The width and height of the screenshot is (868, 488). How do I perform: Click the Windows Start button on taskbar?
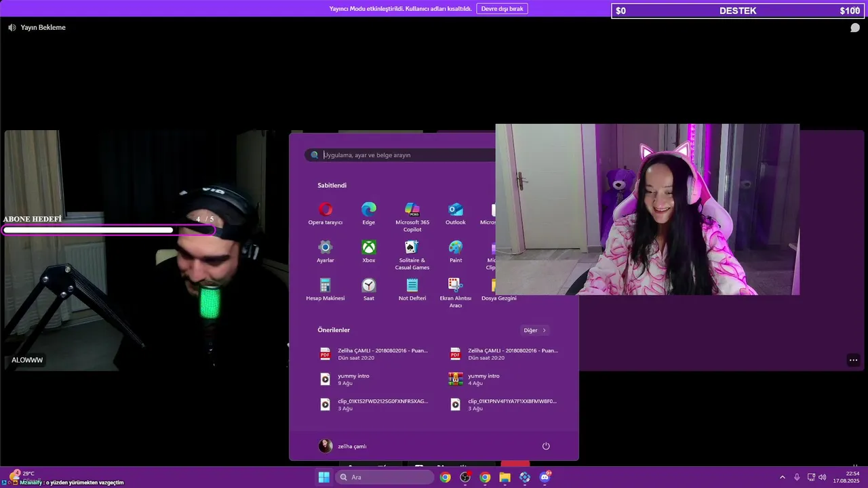[x=324, y=477]
